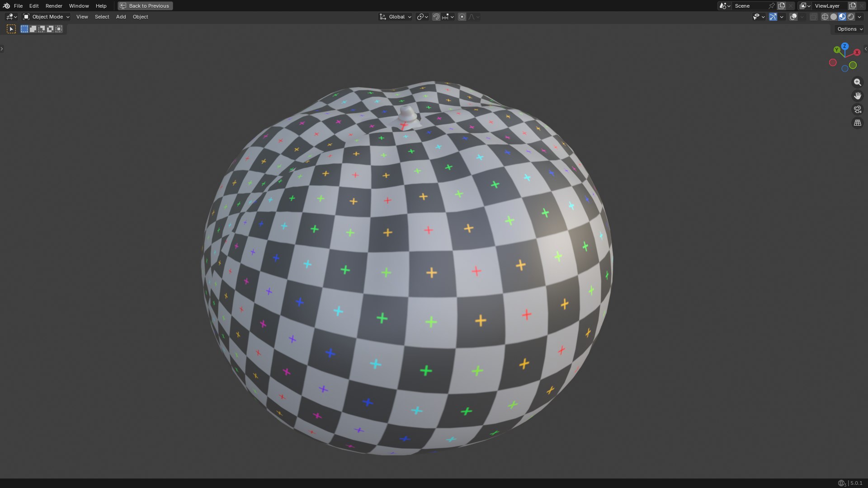Screen dimensions: 868x488
Task: Choose Intersect Selection mode icon
Action: (59, 29)
